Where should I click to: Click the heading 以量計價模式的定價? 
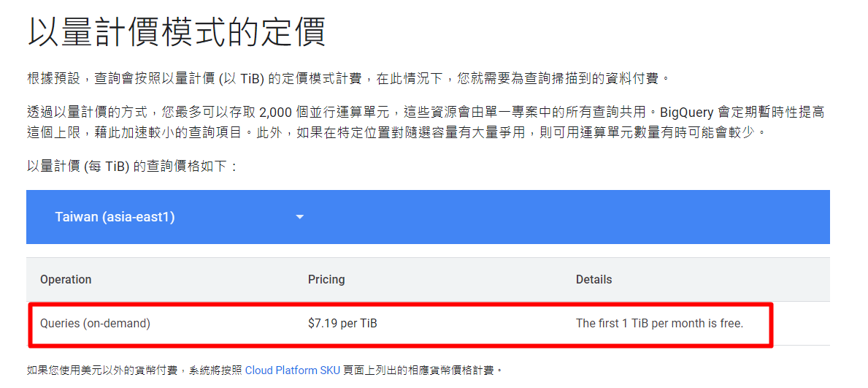tap(177, 33)
